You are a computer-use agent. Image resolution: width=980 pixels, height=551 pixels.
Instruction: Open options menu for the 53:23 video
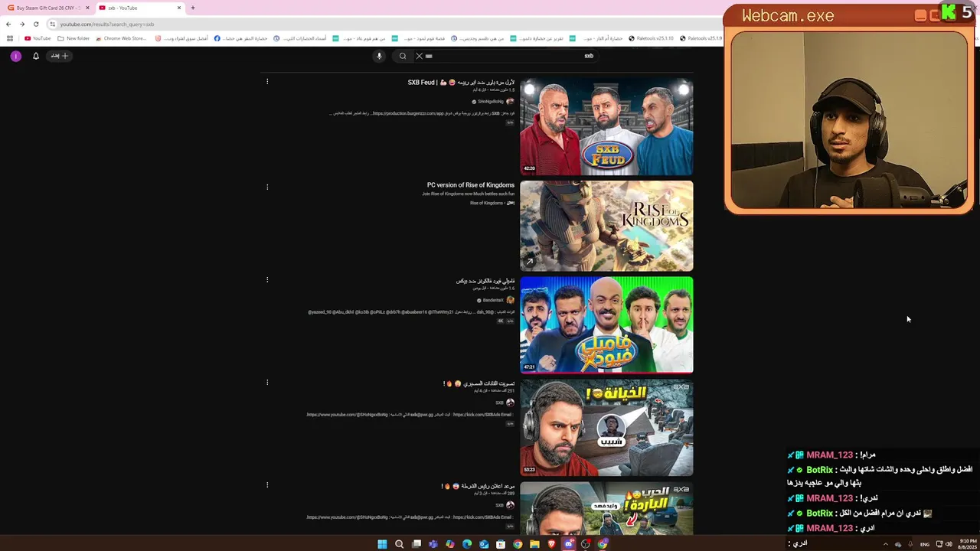[267, 382]
